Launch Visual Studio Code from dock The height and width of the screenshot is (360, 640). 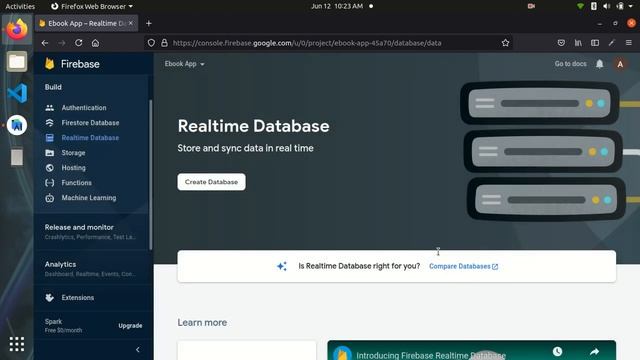click(17, 93)
